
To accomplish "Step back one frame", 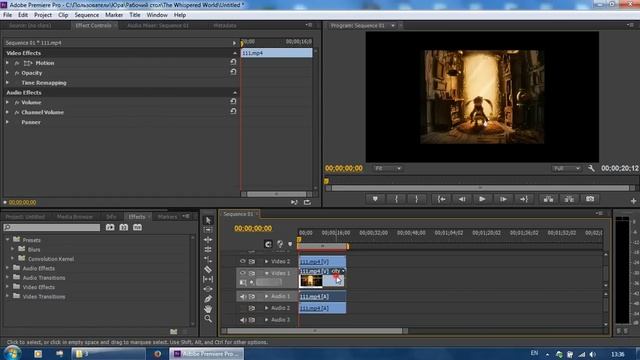I will point(462,199).
